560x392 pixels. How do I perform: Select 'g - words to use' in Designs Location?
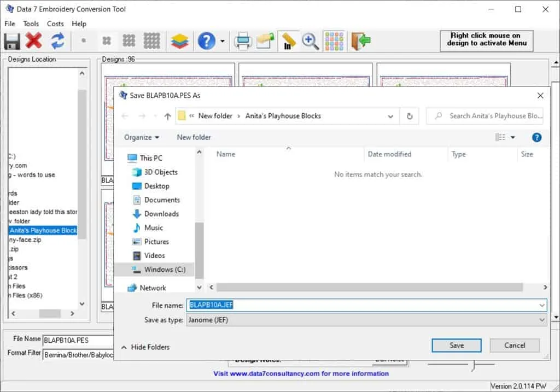tap(32, 175)
